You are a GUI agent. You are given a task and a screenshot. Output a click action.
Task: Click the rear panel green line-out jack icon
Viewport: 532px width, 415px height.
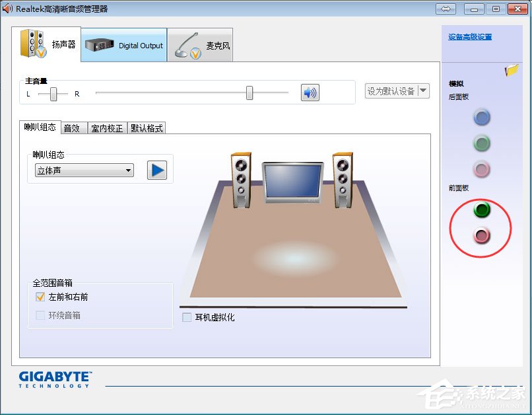click(x=482, y=143)
